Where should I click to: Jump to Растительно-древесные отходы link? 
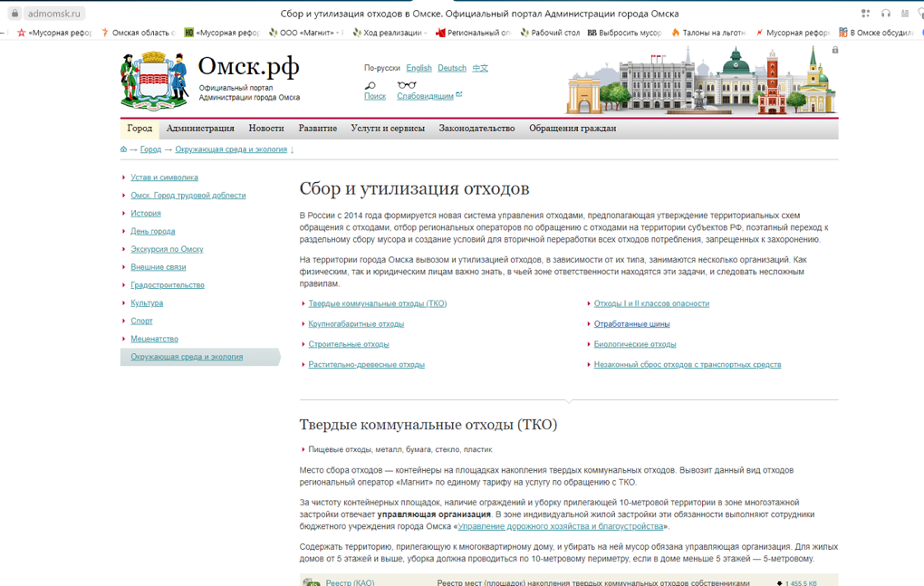pos(366,365)
